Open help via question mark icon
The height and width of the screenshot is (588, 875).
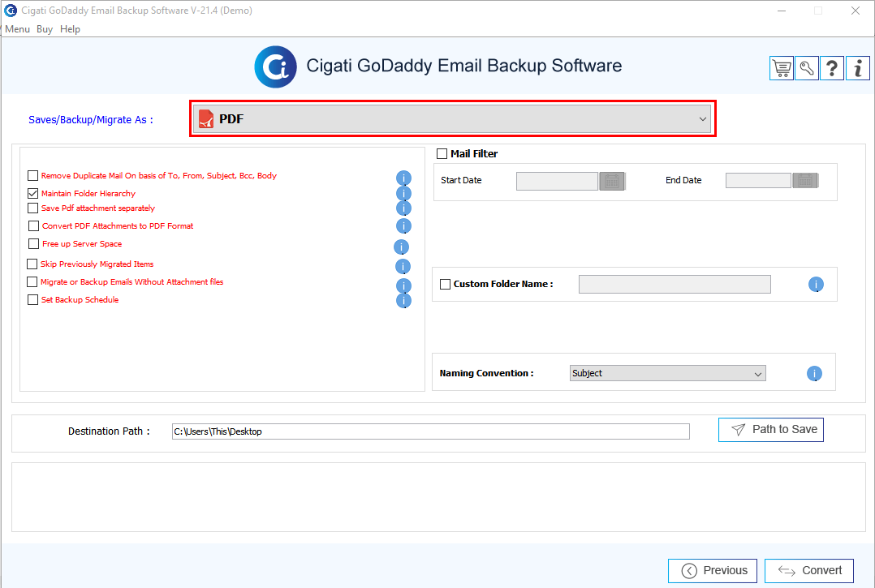(x=831, y=69)
